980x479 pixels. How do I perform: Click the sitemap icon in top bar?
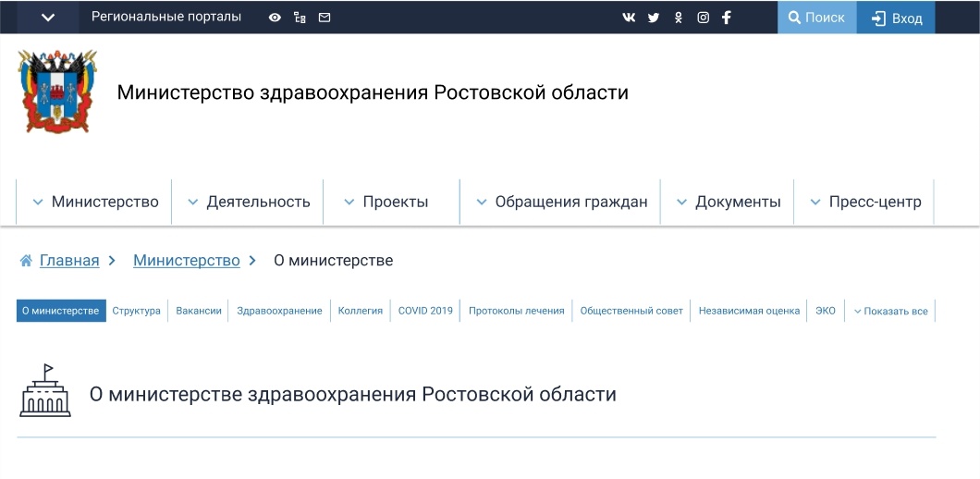[x=300, y=18]
